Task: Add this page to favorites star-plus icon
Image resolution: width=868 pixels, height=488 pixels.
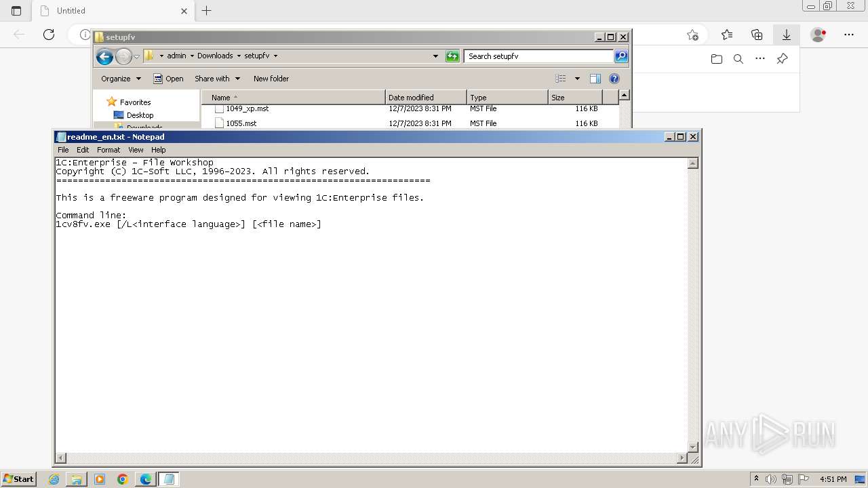Action: point(692,35)
